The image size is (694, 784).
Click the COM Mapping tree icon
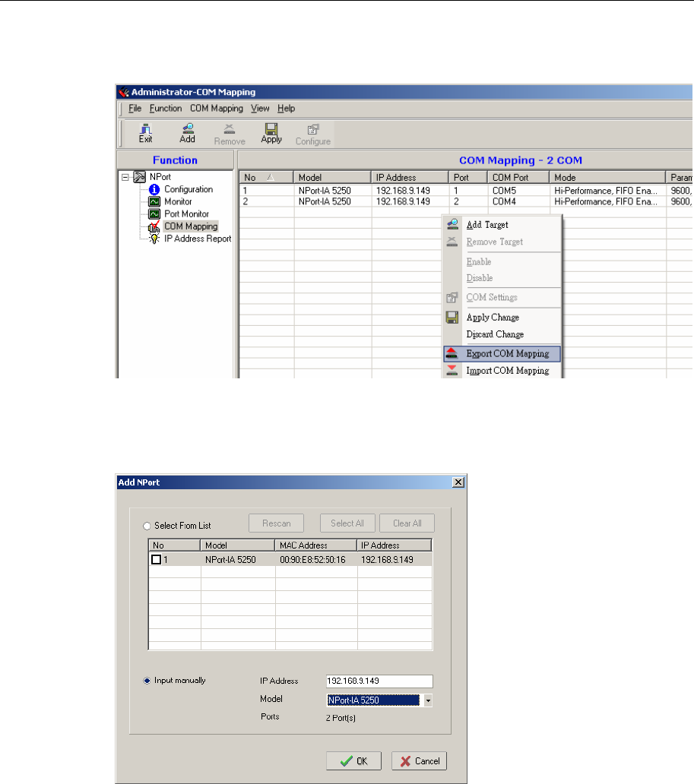pyautogui.click(x=154, y=226)
